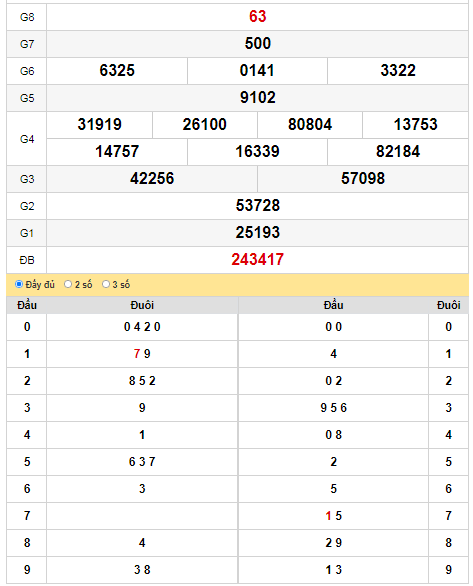This screenshot has width=473, height=586.
Task: Click the special prize number 243417
Action: pos(257,259)
